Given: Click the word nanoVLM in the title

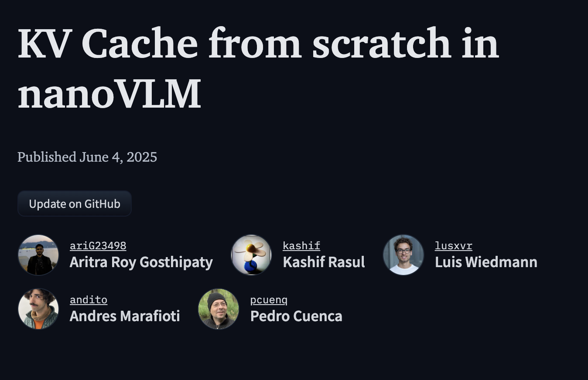Looking at the screenshot, I should [109, 94].
